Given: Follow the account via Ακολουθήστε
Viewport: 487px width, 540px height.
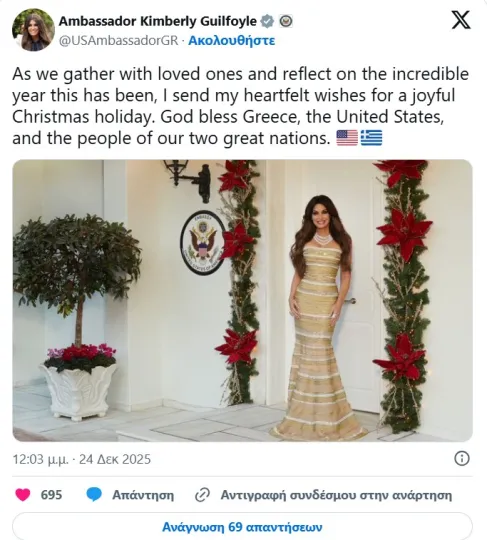Looking at the screenshot, I should [x=232, y=41].
